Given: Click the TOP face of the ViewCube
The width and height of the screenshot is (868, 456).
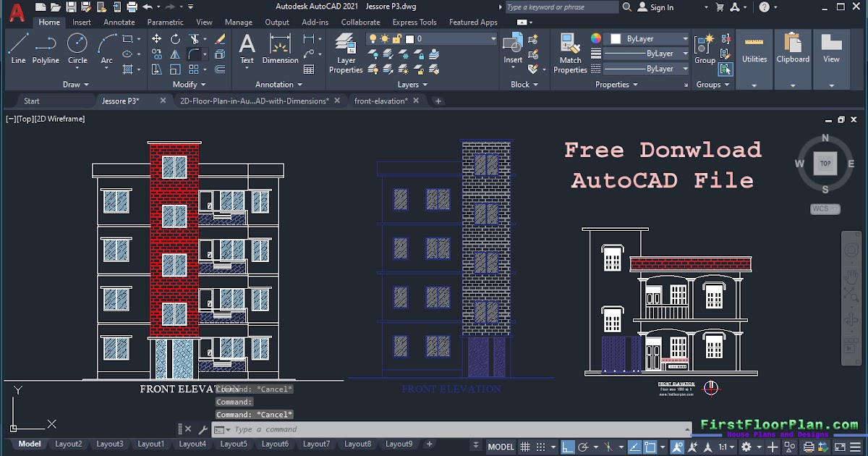Looking at the screenshot, I should (825, 164).
